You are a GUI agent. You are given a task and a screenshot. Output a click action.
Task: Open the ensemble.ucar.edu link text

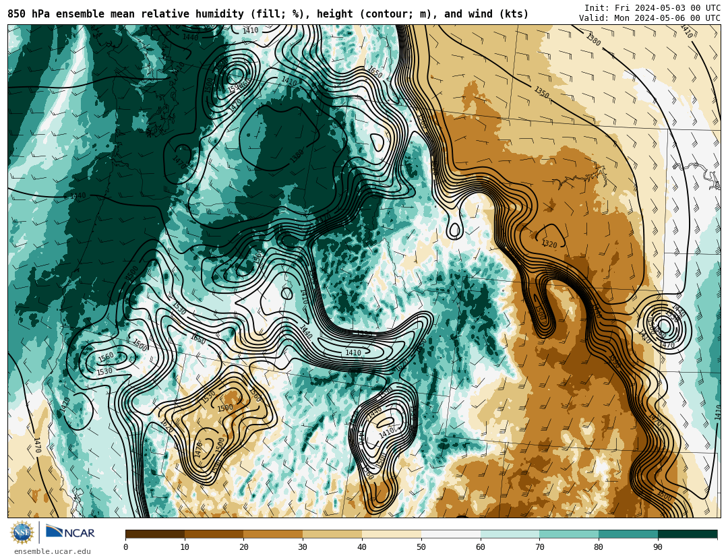[x=53, y=552]
